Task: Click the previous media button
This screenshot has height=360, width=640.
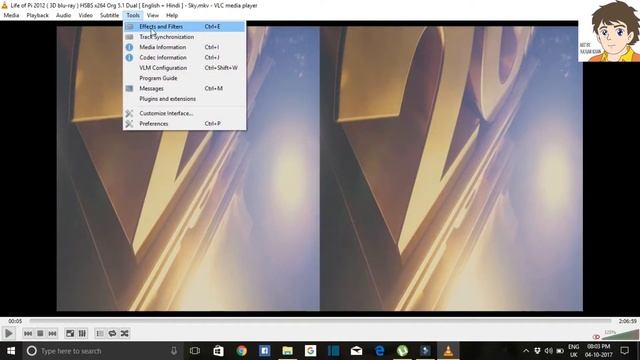Action: tap(28, 333)
